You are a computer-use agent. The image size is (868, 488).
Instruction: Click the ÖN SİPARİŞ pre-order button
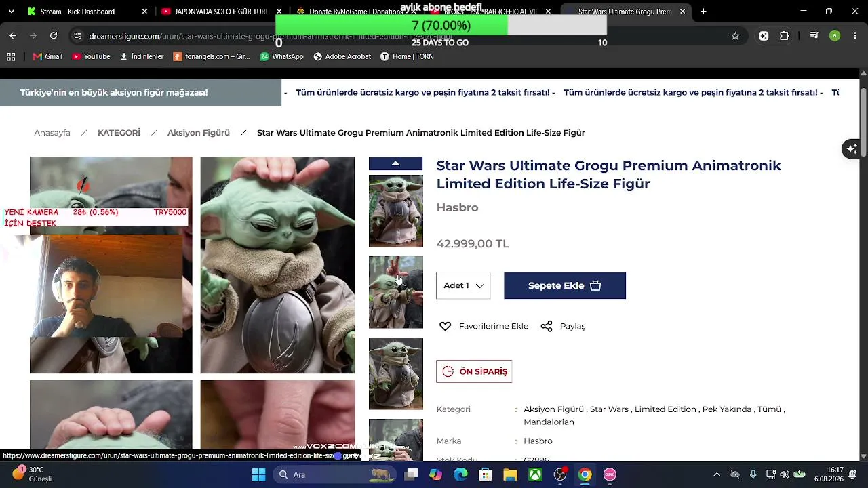474,371
